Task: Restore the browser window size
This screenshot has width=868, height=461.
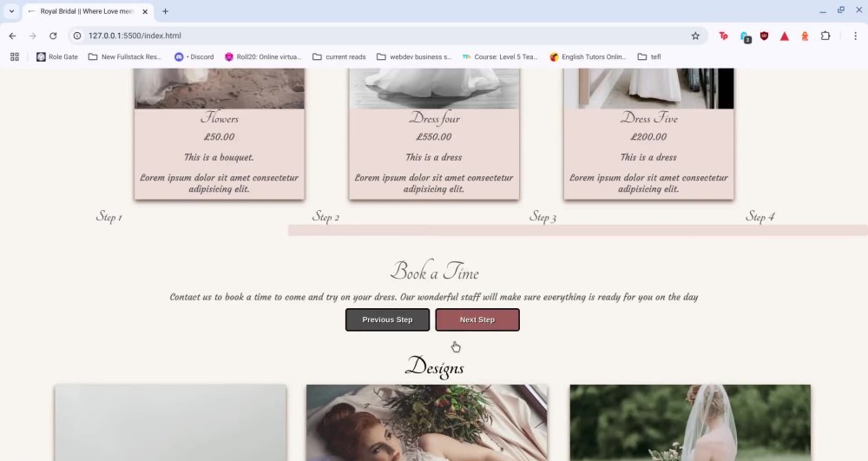Action: coord(841,10)
